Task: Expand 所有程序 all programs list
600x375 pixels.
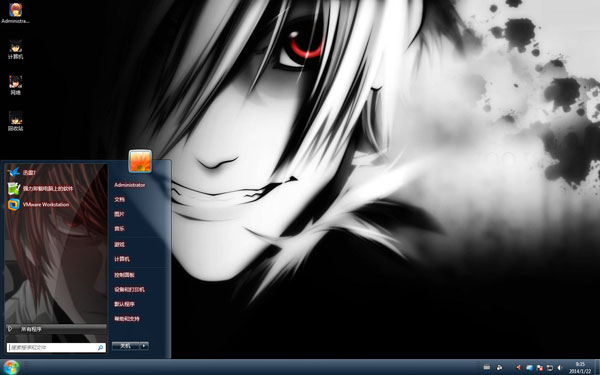Action: [x=56, y=329]
